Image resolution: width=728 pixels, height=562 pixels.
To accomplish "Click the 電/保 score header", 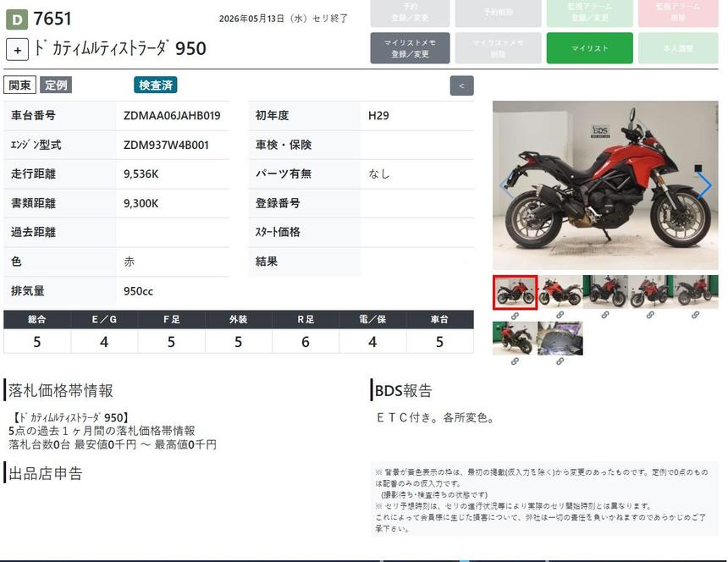I will tap(372, 320).
